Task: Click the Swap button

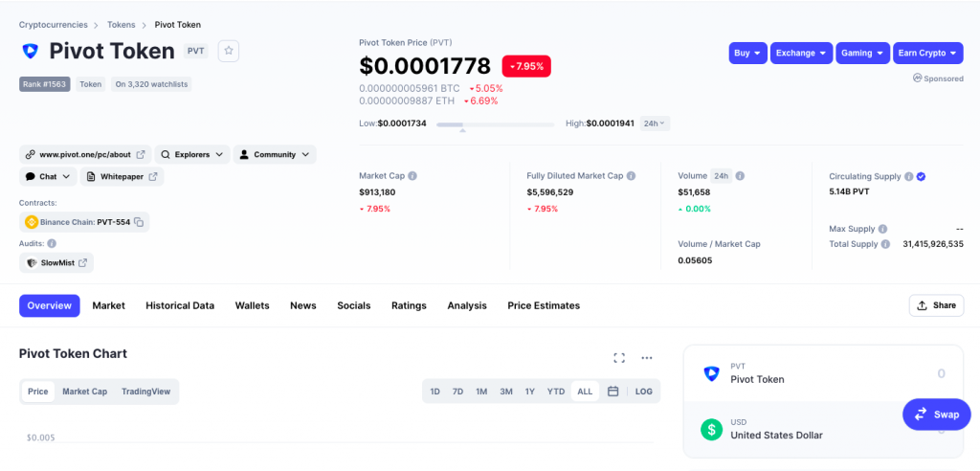Action: [x=936, y=415]
